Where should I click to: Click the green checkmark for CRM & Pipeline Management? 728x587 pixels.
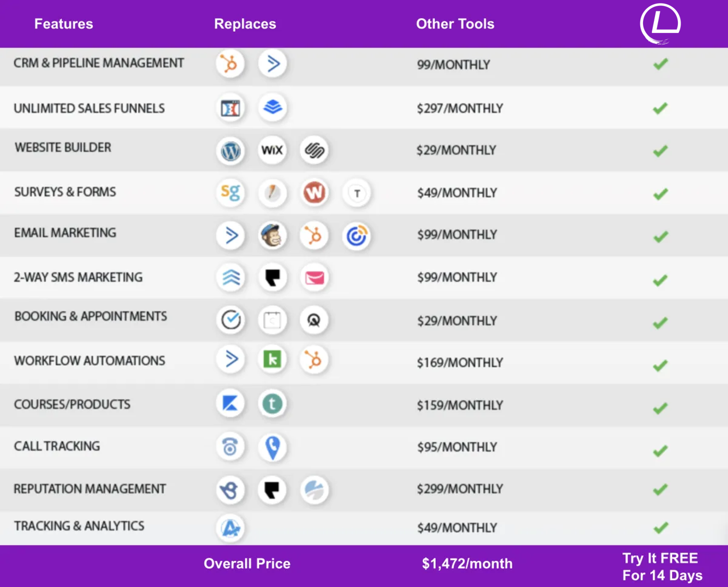coord(660,64)
